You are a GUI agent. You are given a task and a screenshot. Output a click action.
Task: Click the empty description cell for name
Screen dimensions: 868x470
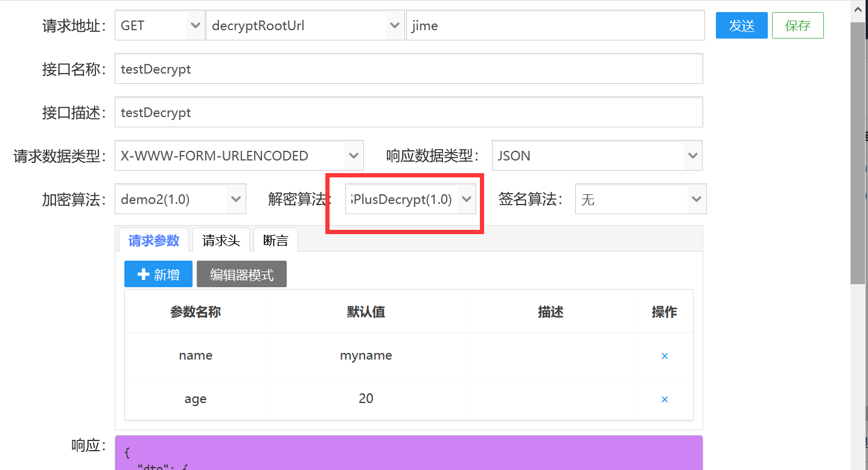pyautogui.click(x=550, y=355)
